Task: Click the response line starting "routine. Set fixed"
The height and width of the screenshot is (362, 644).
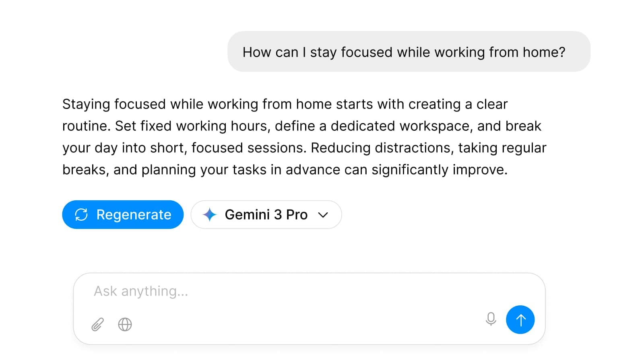Action: point(301,126)
